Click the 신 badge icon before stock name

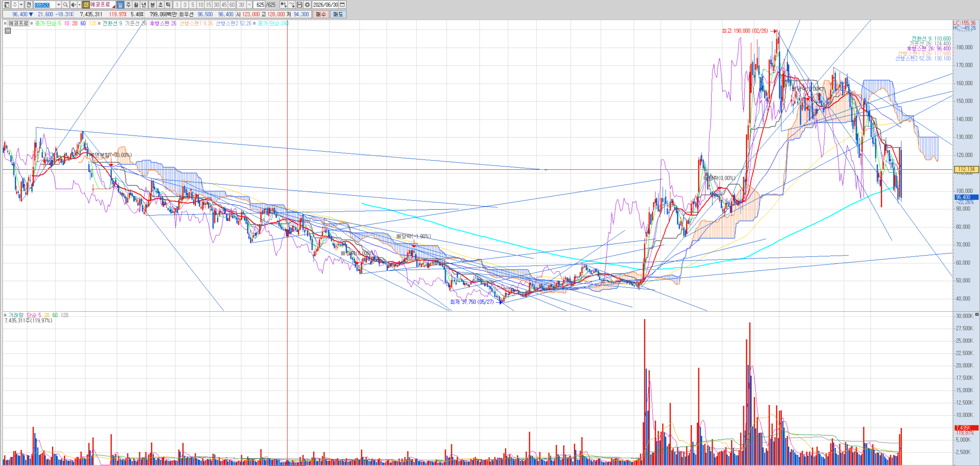(x=86, y=5)
